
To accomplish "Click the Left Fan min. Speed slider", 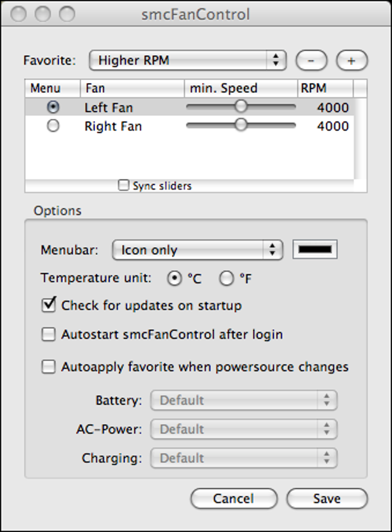I will (241, 107).
